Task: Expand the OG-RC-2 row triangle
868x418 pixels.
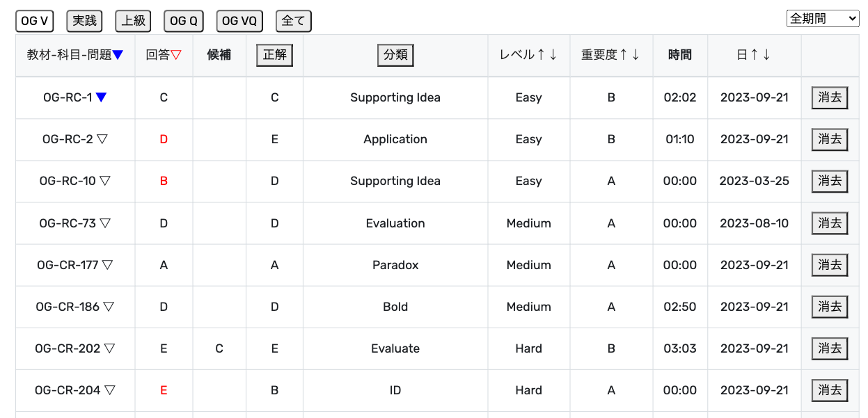Action: [x=102, y=139]
